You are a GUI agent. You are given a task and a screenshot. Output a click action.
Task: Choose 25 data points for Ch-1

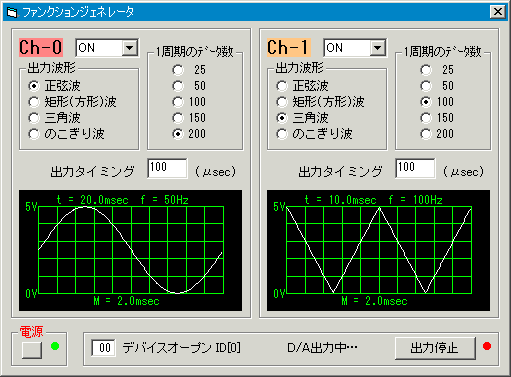[437, 70]
